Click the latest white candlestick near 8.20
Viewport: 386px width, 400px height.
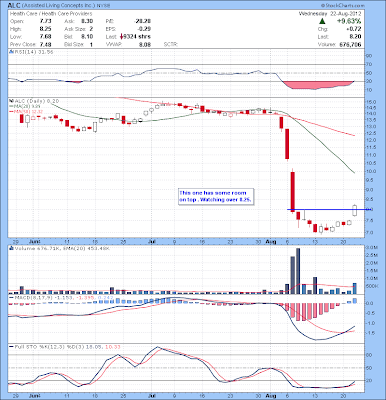(354, 210)
